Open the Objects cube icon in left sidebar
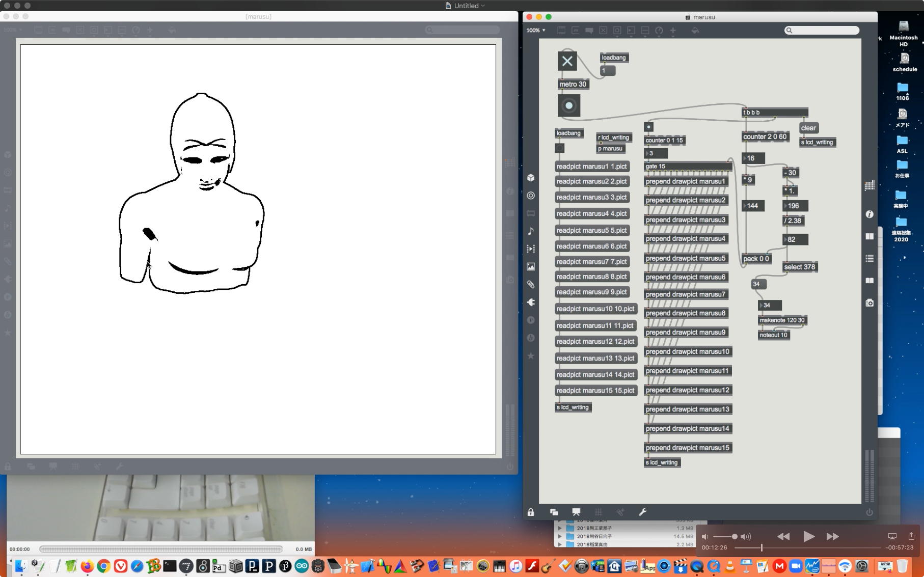 point(531,178)
